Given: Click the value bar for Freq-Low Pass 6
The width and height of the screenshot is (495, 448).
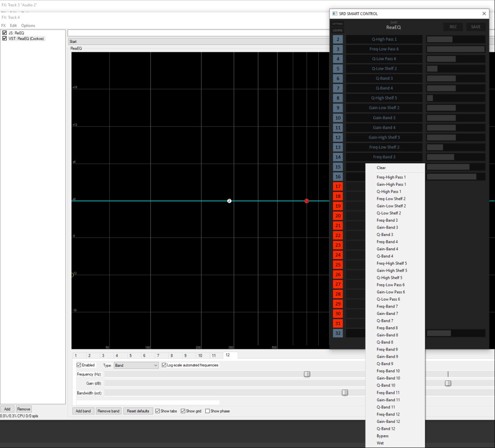Looking at the screenshot, I should [x=456, y=49].
